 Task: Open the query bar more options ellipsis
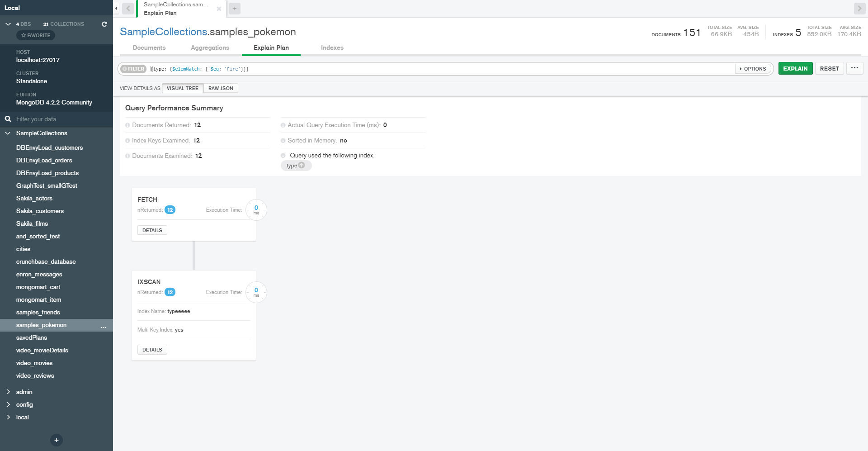click(854, 68)
